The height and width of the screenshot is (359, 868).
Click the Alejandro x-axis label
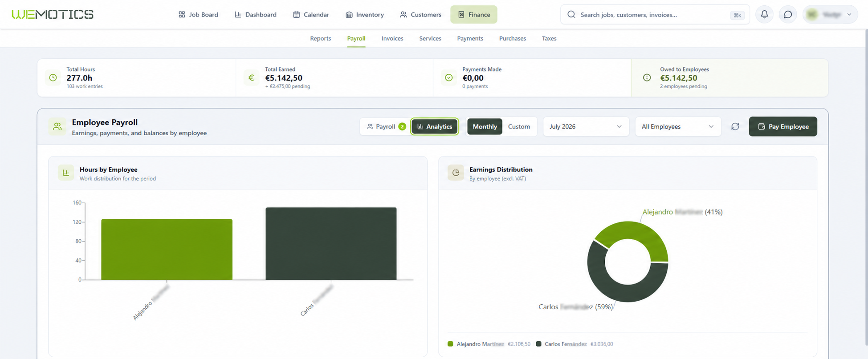(151, 303)
